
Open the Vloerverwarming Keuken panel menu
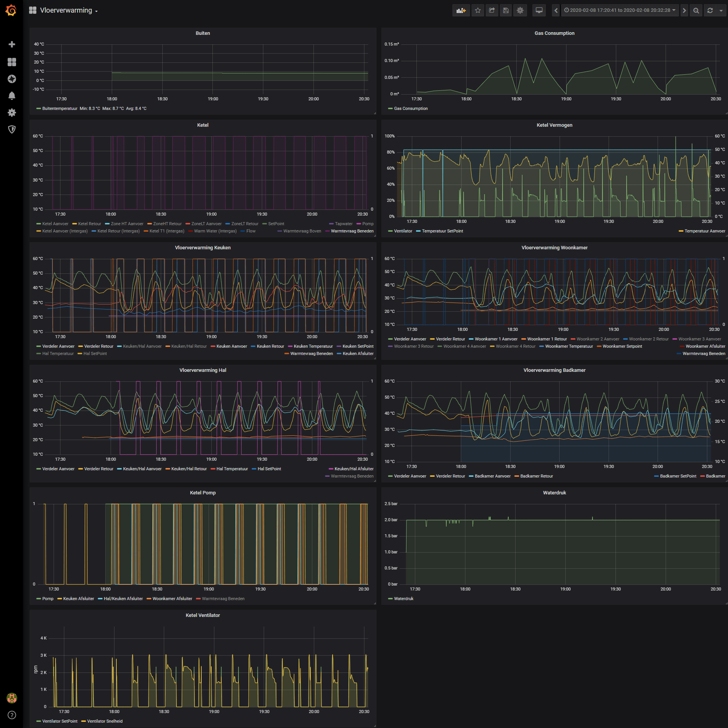tap(203, 248)
